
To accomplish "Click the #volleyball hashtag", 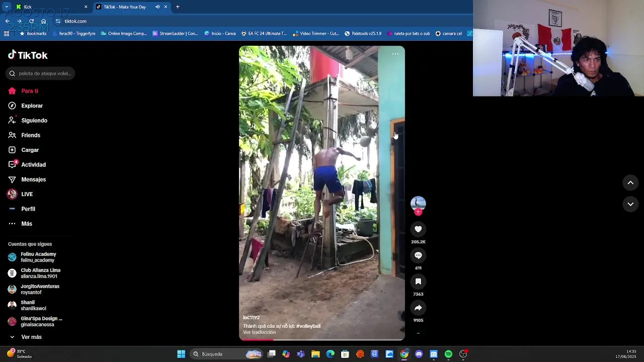I will (x=308, y=326).
